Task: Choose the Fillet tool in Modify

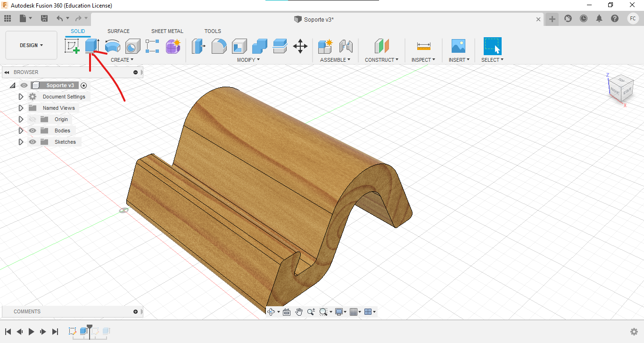Action: (219, 46)
